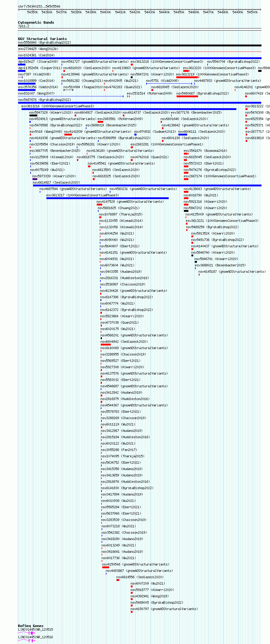This screenshot has width=270, height=644.
Task: Open variant esv2483581 (McKernan2009)
Action: [120, 119]
